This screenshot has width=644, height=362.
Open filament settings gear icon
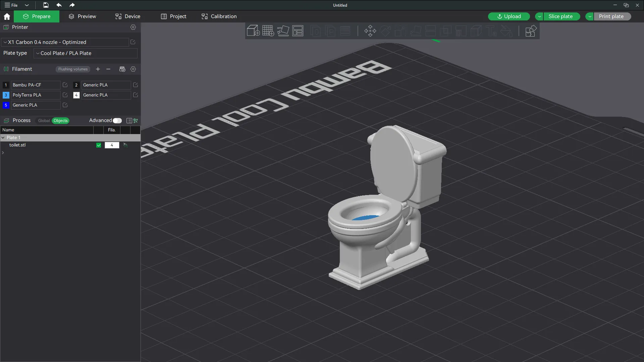pos(133,69)
